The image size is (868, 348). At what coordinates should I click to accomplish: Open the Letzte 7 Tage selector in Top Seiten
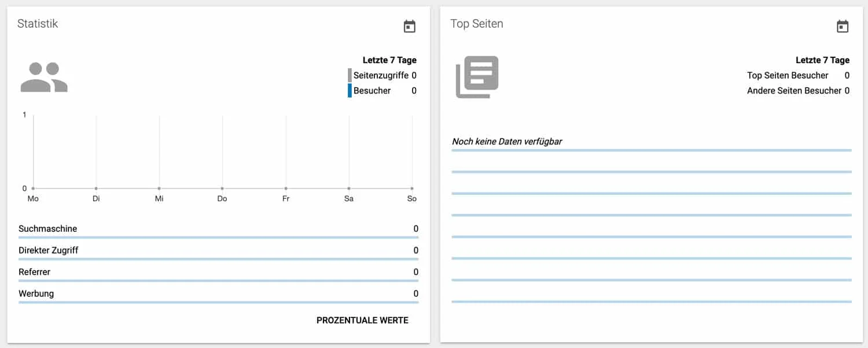(822, 60)
